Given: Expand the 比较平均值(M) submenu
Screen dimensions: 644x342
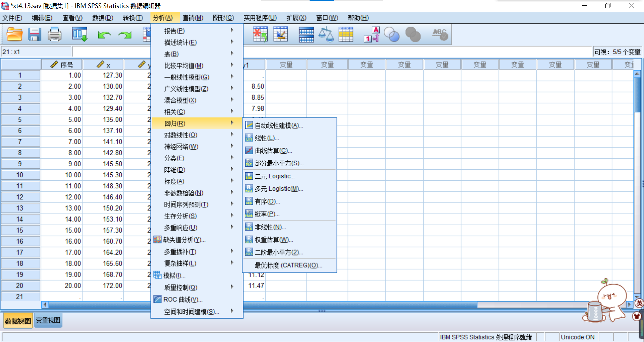Looking at the screenshot, I should (197, 65).
